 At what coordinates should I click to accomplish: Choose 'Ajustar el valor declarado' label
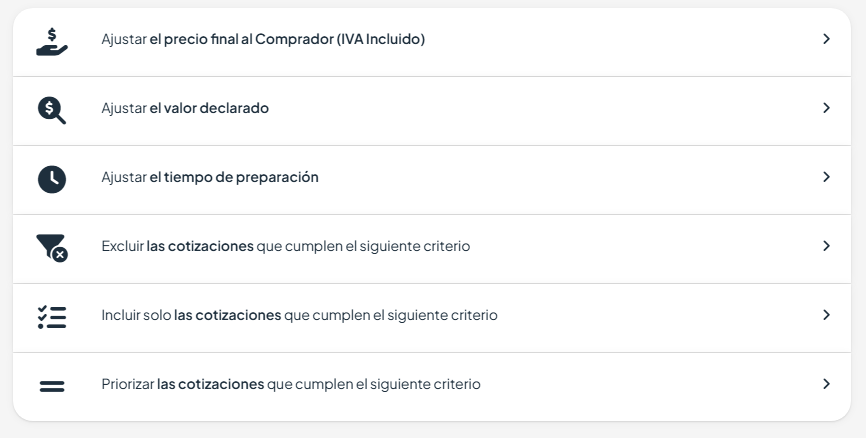(185, 108)
